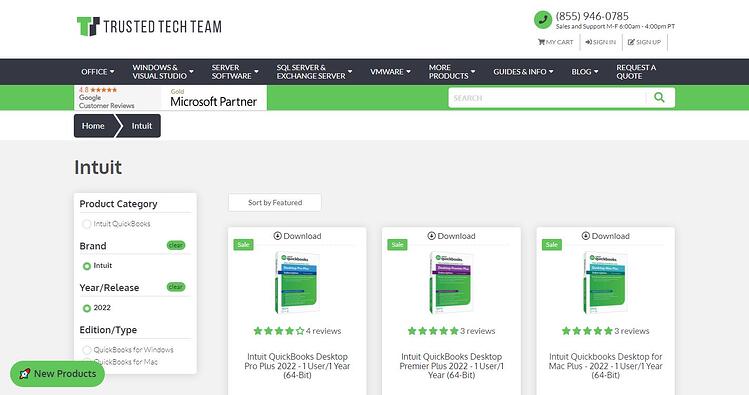Open SQL Server & Exchange Server menu
The width and height of the screenshot is (749, 395).
pos(314,72)
